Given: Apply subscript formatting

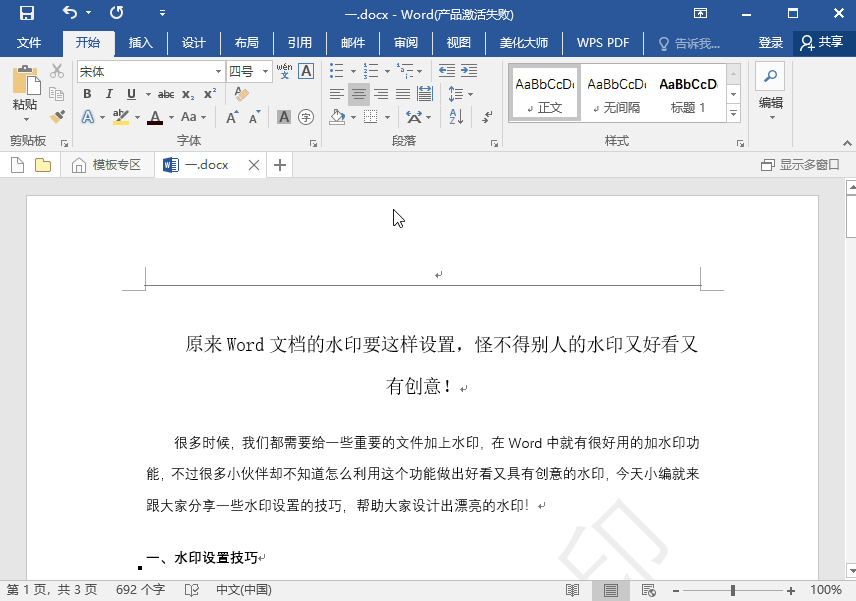Looking at the screenshot, I should pos(188,94).
